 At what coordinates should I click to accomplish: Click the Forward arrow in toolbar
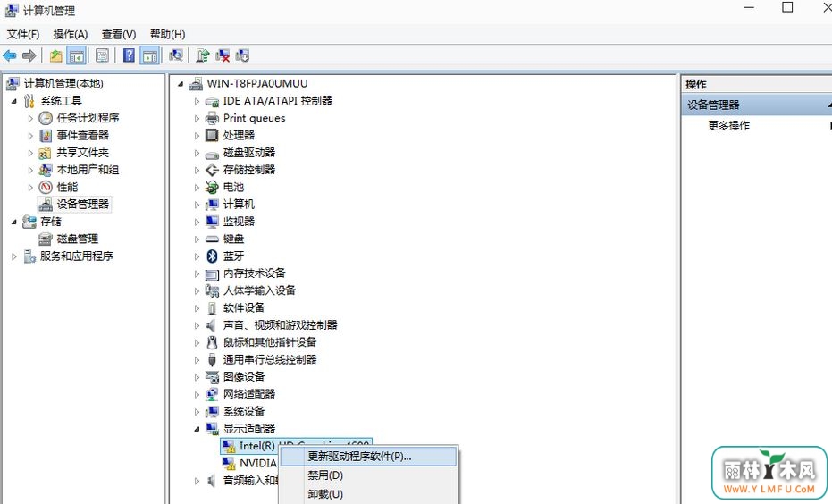point(29,55)
